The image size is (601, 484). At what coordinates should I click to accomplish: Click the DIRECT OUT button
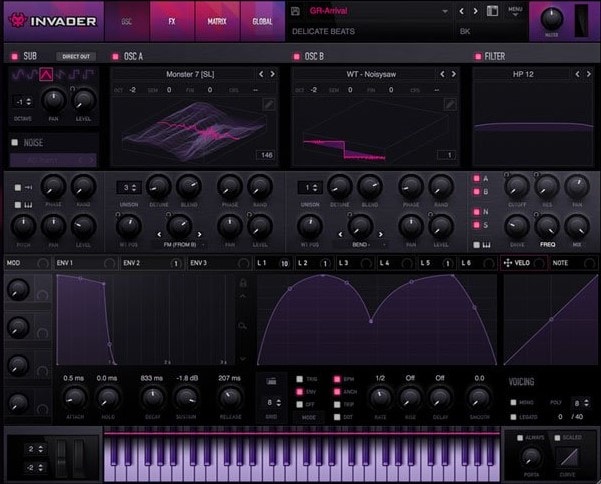[75, 56]
